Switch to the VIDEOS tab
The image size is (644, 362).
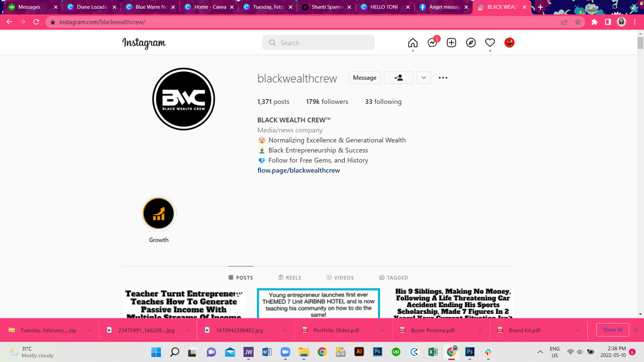tap(340, 278)
